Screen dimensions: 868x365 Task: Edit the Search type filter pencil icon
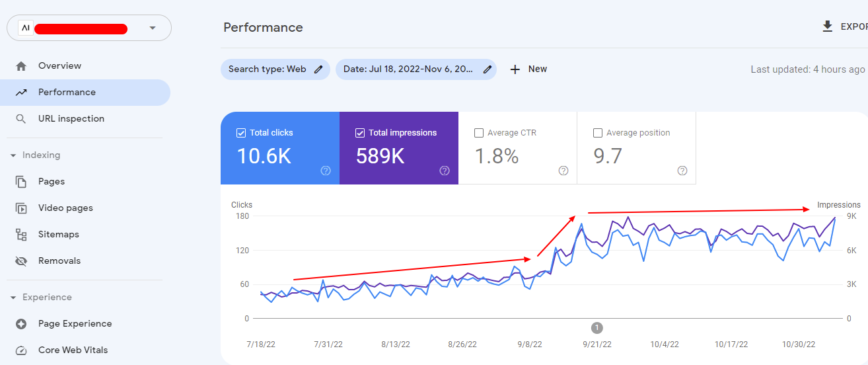click(x=318, y=69)
